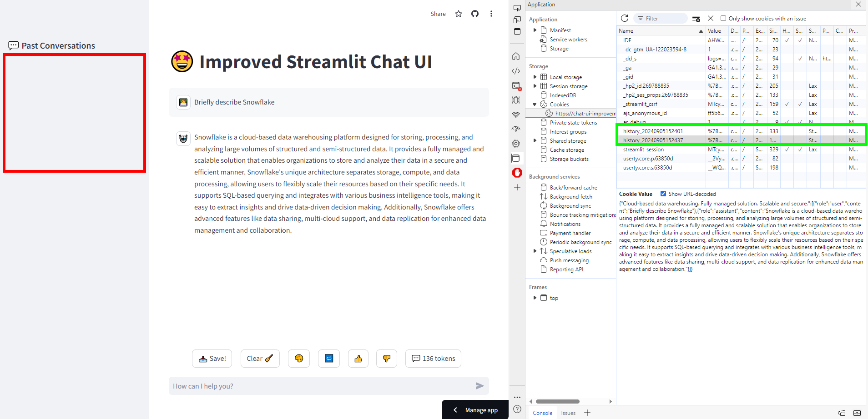This screenshot has height=419, width=868.
Task: Expand the Manifest tree item
Action: pos(535,30)
